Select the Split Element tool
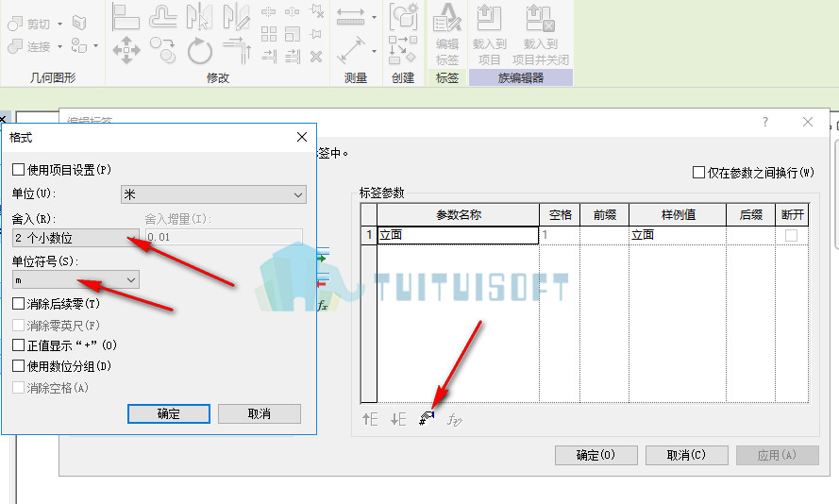The image size is (839, 504). pos(269,11)
